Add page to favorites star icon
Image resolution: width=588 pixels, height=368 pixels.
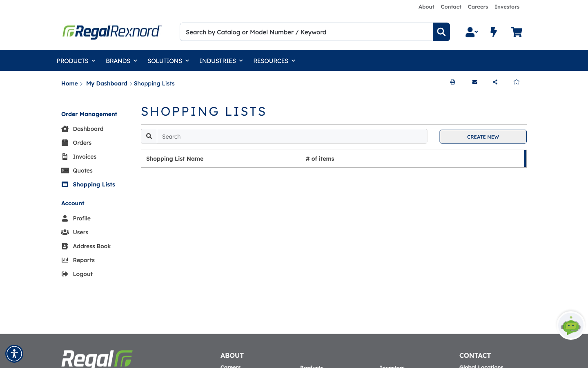(517, 82)
